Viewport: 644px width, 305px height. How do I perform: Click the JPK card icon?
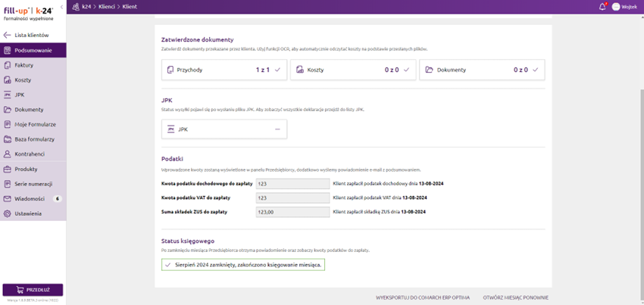pos(171,129)
